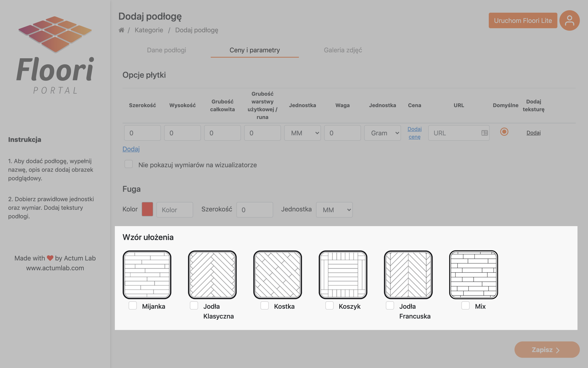Screen dimensions: 588x368
Task: Click the Waga input field
Action: (343, 133)
